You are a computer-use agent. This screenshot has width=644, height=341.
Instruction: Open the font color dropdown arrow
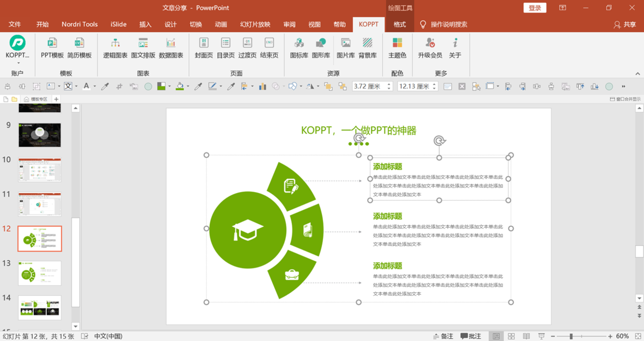pyautogui.click(x=95, y=86)
